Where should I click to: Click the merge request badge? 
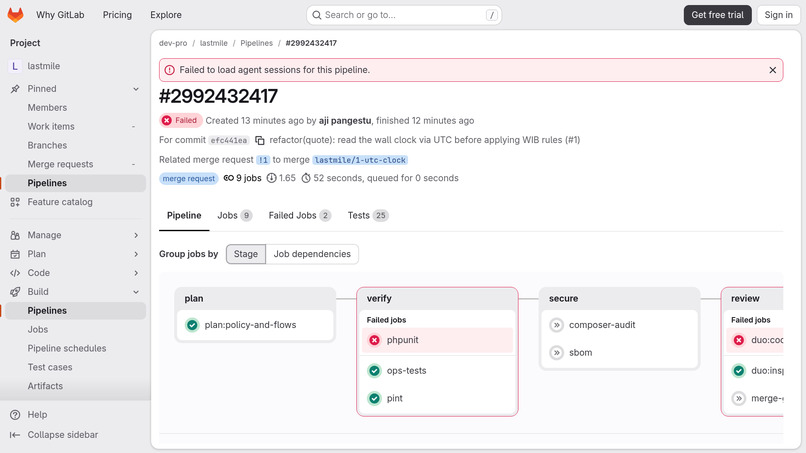(189, 178)
